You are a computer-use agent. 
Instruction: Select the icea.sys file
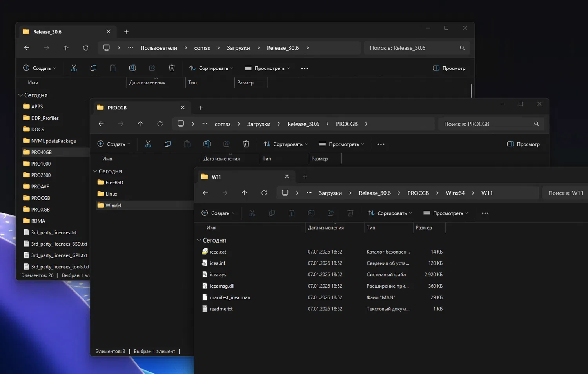(218, 275)
